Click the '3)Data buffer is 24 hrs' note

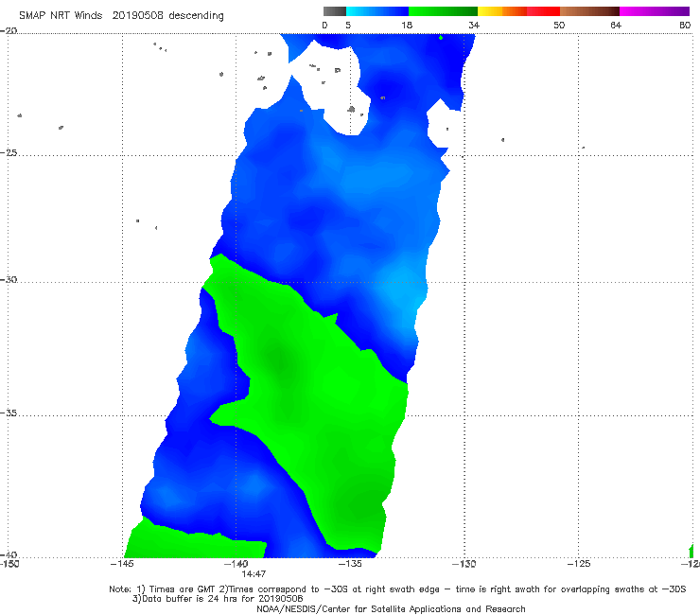(x=218, y=599)
